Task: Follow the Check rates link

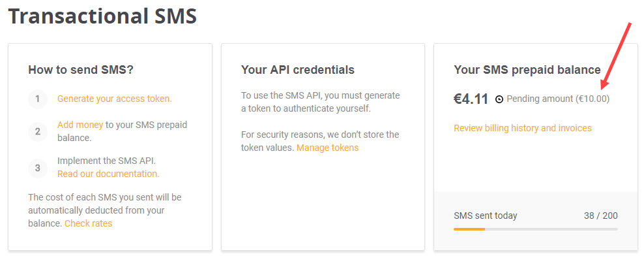Action: [x=88, y=223]
